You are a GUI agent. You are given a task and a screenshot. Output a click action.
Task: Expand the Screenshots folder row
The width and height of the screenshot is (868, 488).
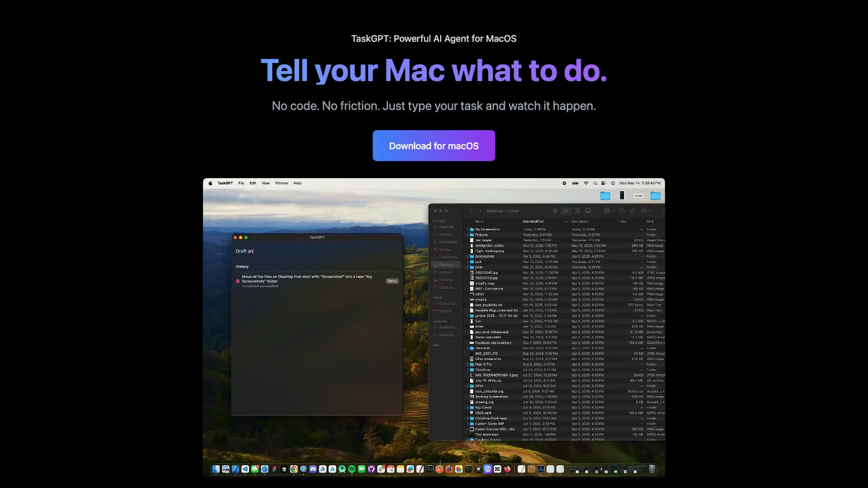click(468, 256)
